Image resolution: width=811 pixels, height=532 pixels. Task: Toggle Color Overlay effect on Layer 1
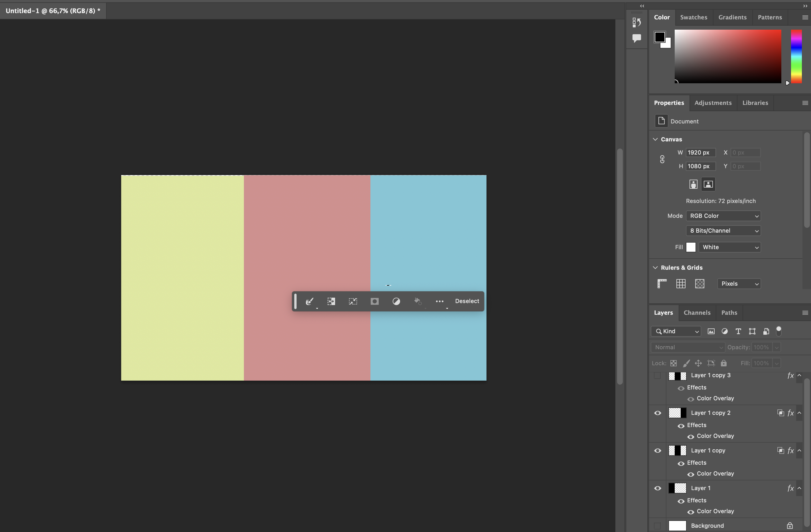(691, 511)
